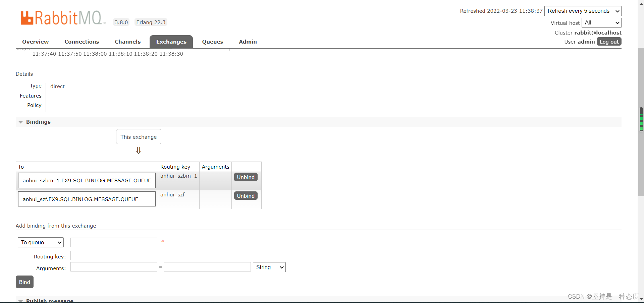Open the refresh interval dropdown
644x303 pixels.
pos(583,11)
